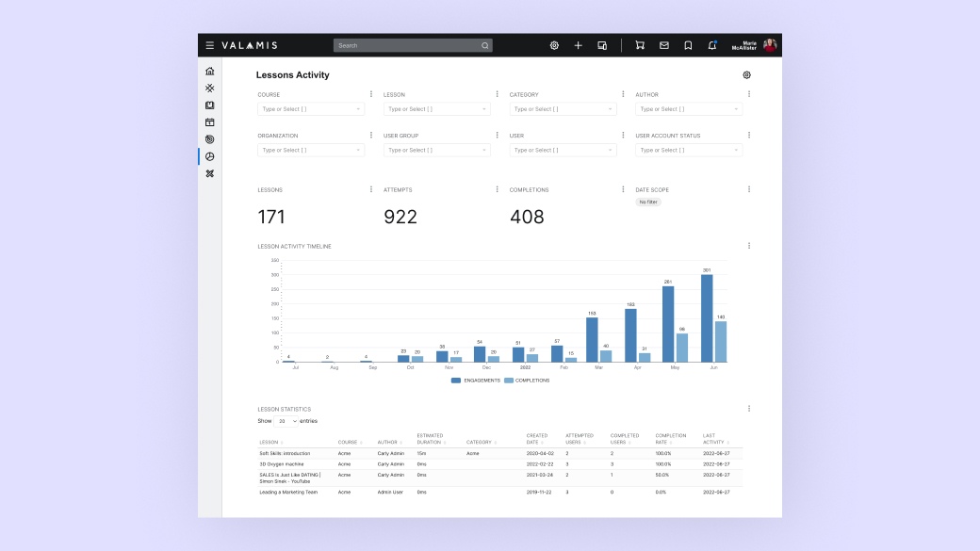Open options menu for Lesson Activity Timeline
The height and width of the screenshot is (551, 980).
(749, 246)
